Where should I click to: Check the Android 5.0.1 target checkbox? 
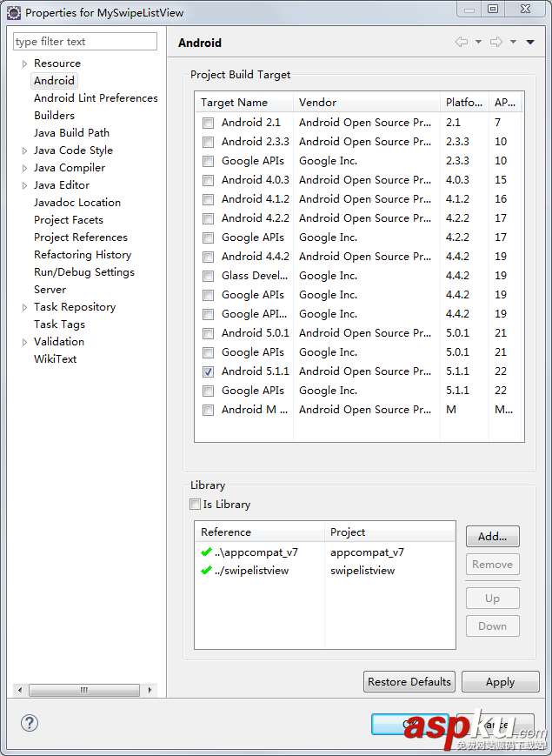click(208, 334)
